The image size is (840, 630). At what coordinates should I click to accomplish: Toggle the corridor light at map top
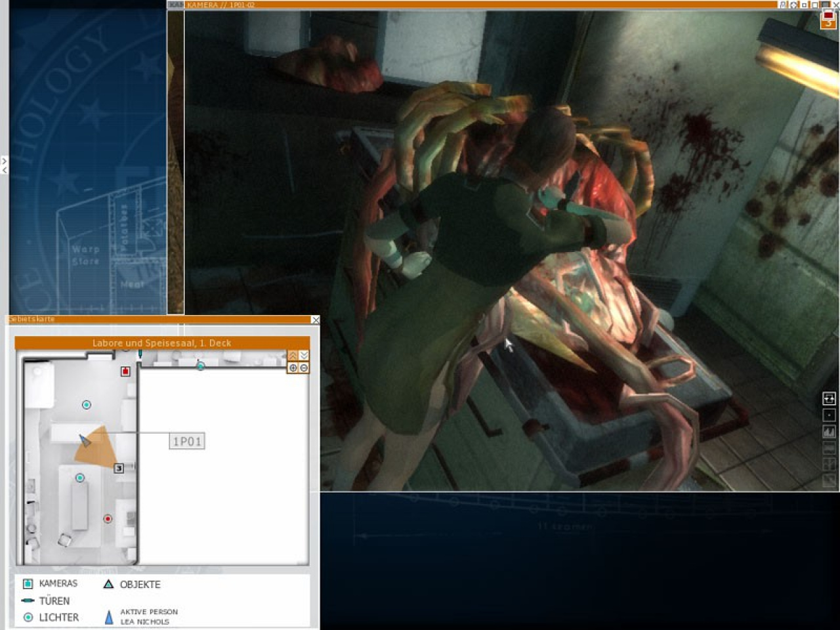click(x=200, y=366)
